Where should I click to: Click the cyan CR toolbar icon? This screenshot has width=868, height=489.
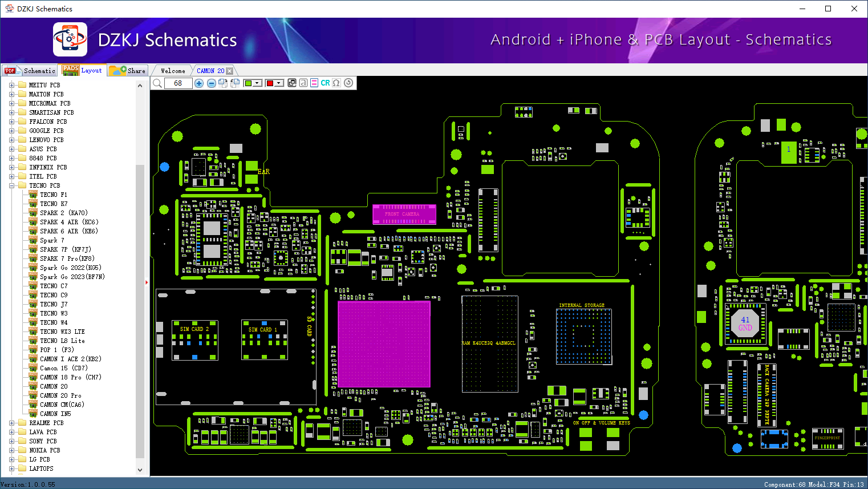325,83
